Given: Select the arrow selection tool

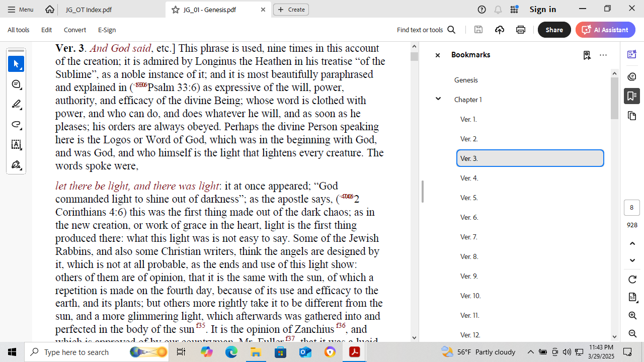Looking at the screenshot, I should point(16,64).
